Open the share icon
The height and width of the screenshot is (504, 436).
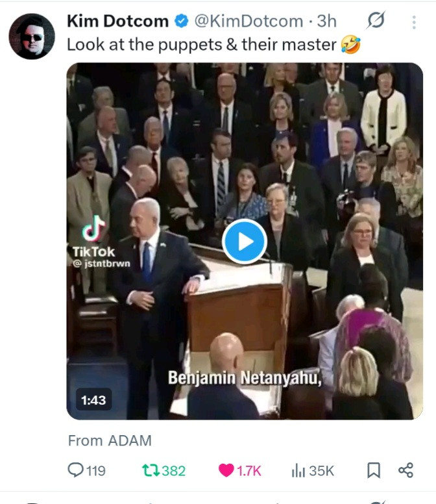pos(406,470)
